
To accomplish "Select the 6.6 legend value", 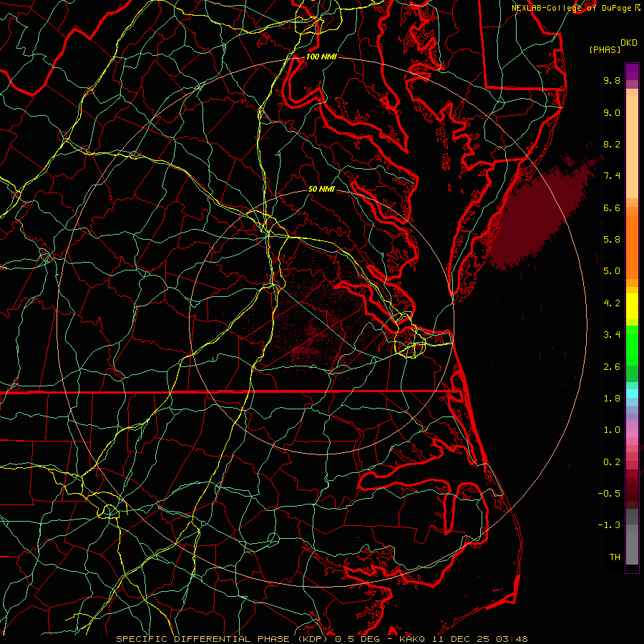I will 612,208.
